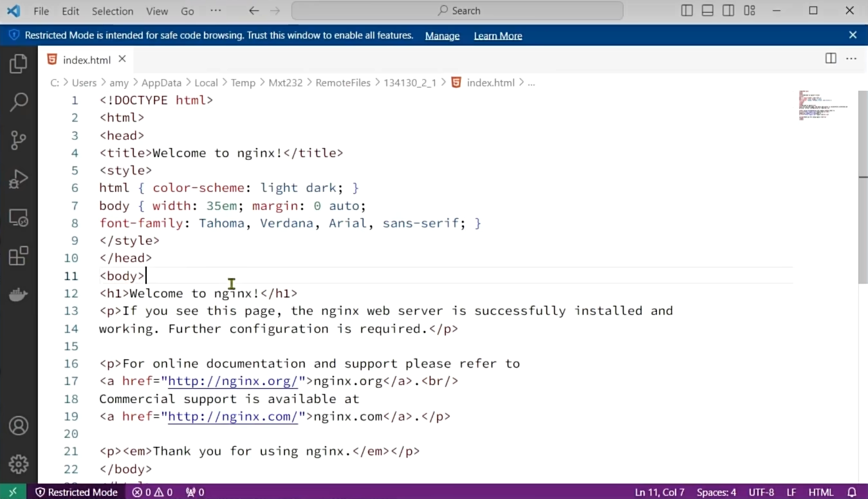The width and height of the screenshot is (868, 499).
Task: Click the ports forwarded indicator showing 0
Action: point(195,492)
